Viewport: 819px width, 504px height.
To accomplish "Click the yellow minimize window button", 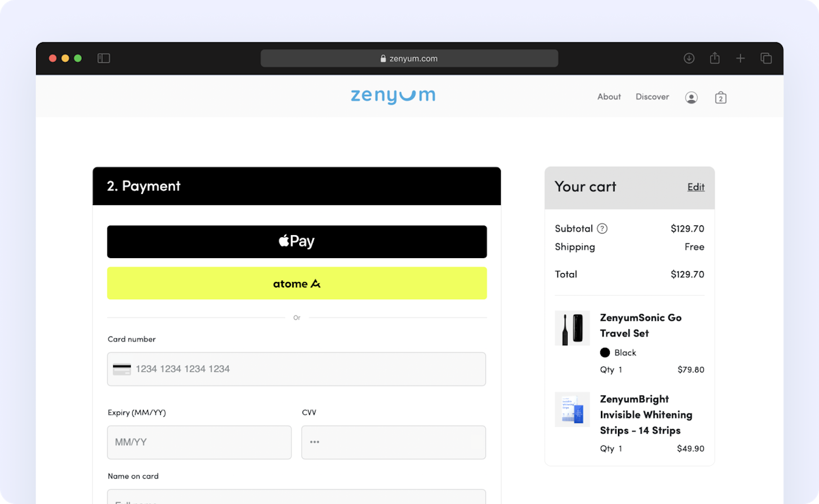I will coord(65,59).
